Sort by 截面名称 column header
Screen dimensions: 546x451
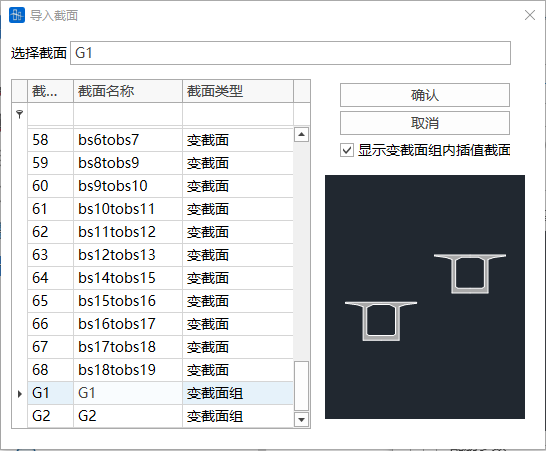click(x=128, y=91)
